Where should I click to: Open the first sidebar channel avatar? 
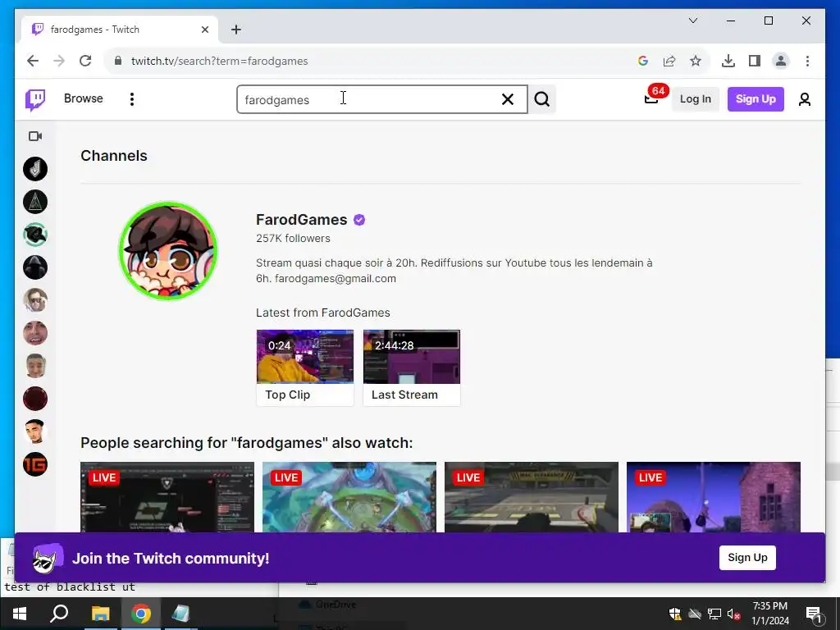point(35,169)
